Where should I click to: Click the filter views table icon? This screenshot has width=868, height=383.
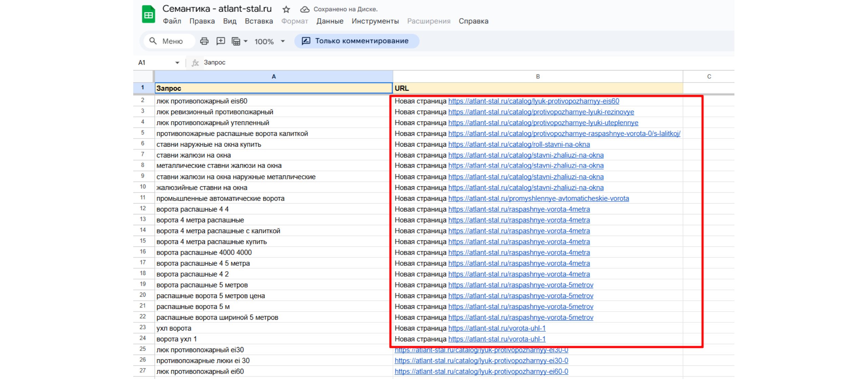coord(236,41)
